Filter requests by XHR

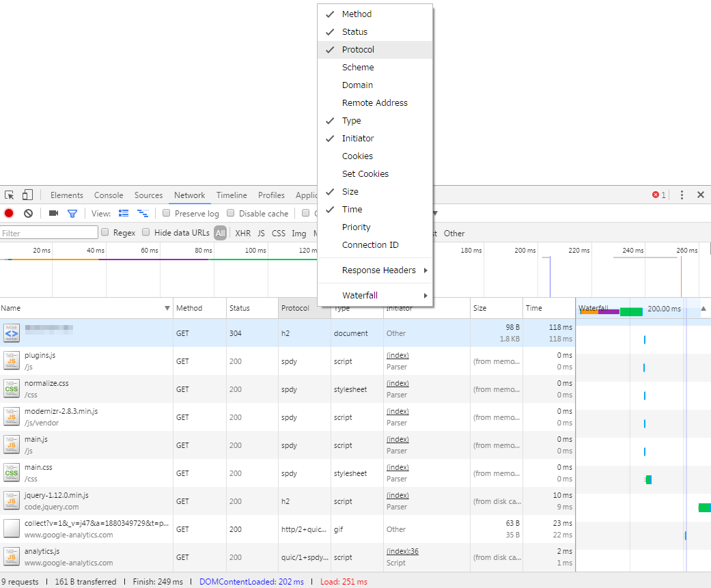242,233
